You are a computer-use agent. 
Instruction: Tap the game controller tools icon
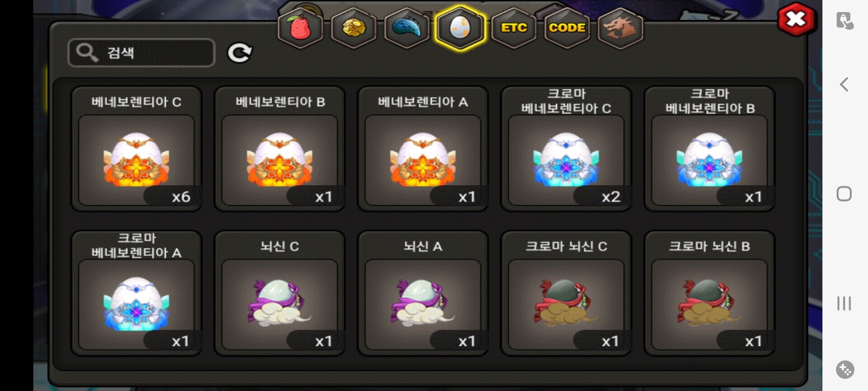pos(845,369)
